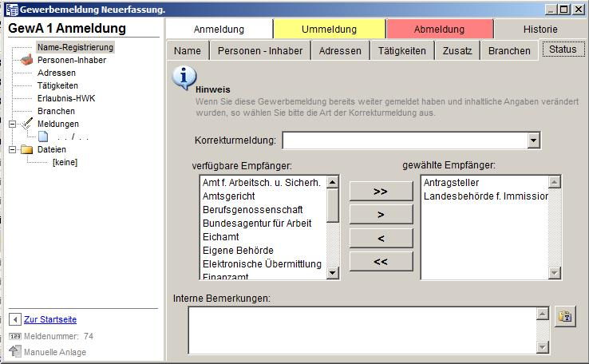Collapse the Dateien tree node
The height and width of the screenshot is (364, 589).
point(13,149)
